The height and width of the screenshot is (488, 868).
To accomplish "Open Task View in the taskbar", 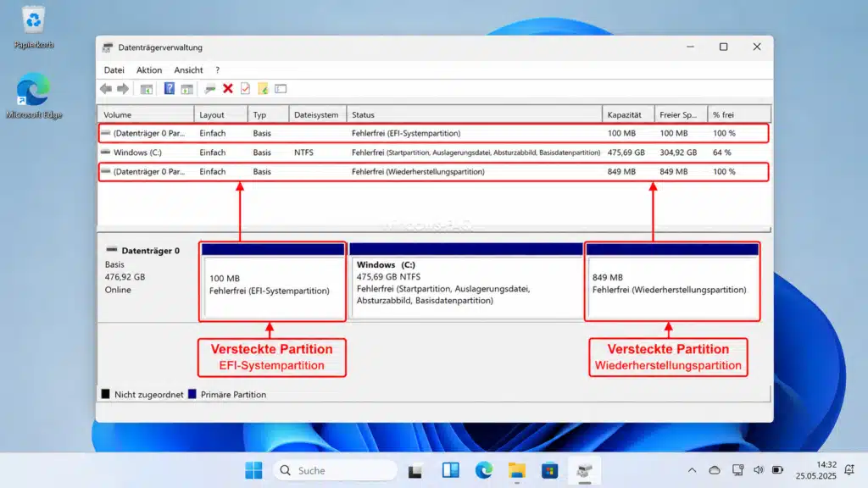I will point(415,470).
